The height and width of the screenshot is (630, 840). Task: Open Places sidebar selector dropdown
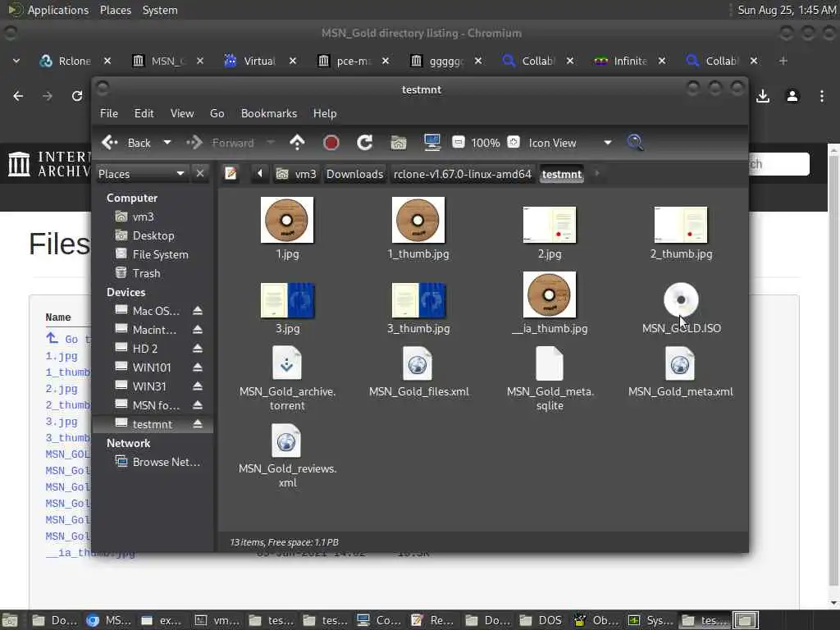click(141, 174)
